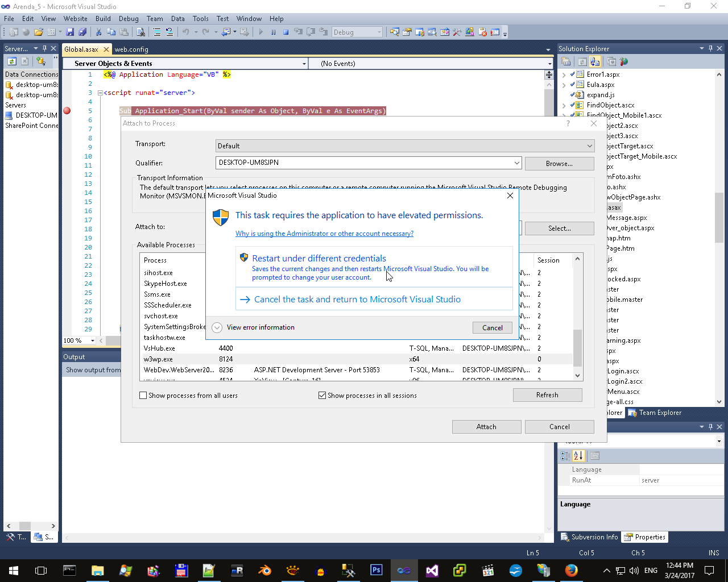The image size is (728, 582).
Task: Click the Cut scissors icon
Action: (99, 32)
